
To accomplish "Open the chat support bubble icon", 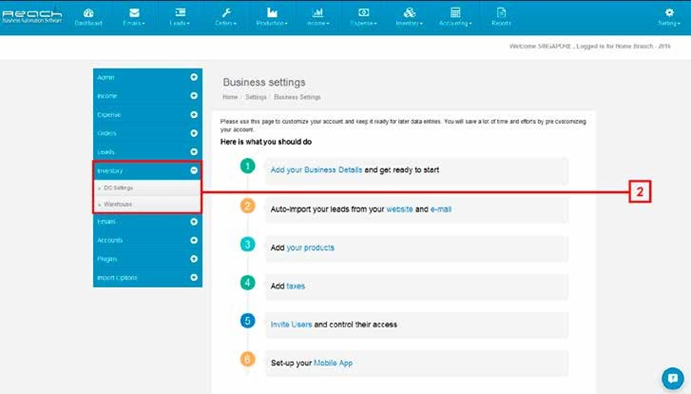I will point(672,378).
